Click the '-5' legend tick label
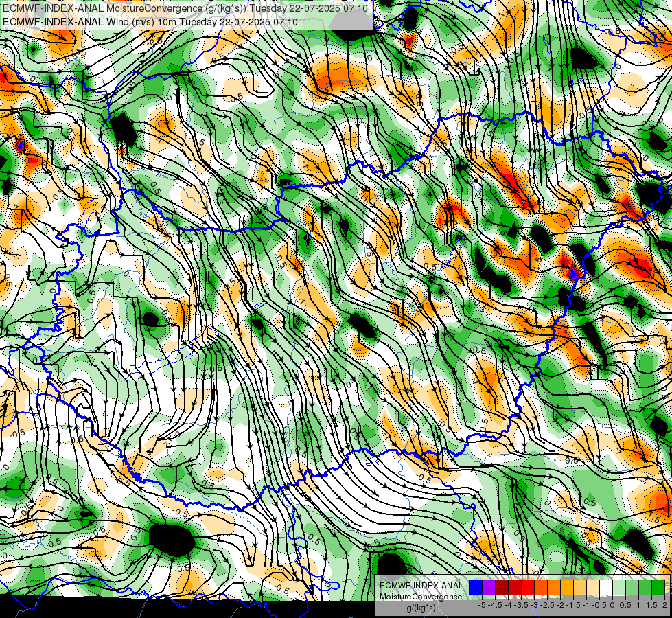The width and height of the screenshot is (672, 618). (x=482, y=605)
